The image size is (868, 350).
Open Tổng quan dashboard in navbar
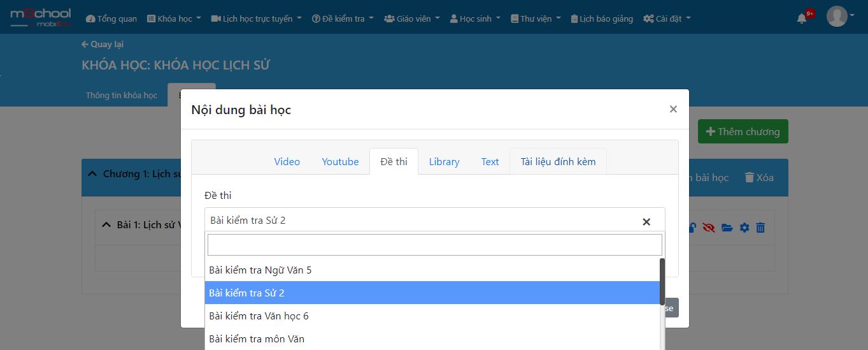point(111,18)
